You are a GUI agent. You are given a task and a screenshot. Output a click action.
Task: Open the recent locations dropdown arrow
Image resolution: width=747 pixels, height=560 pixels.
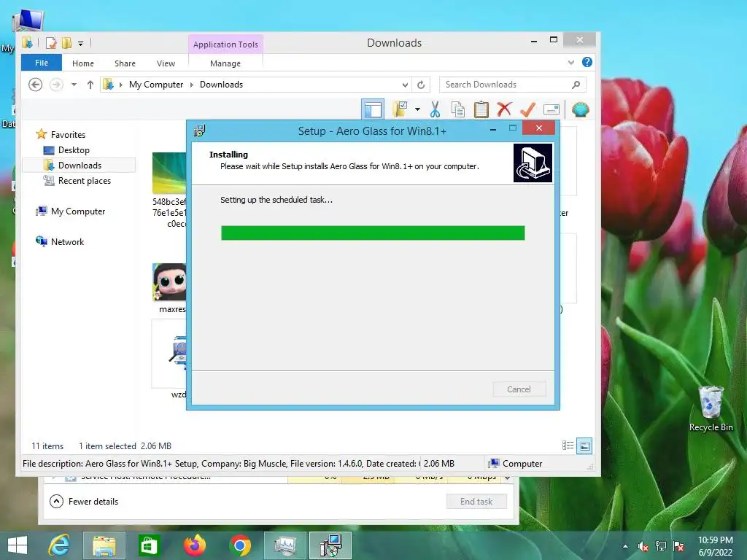pos(74,85)
